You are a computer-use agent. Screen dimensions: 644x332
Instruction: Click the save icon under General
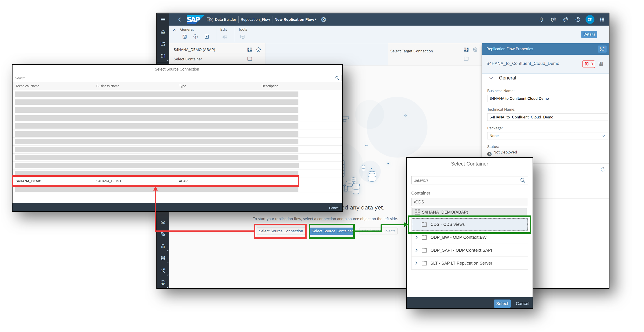[185, 37]
